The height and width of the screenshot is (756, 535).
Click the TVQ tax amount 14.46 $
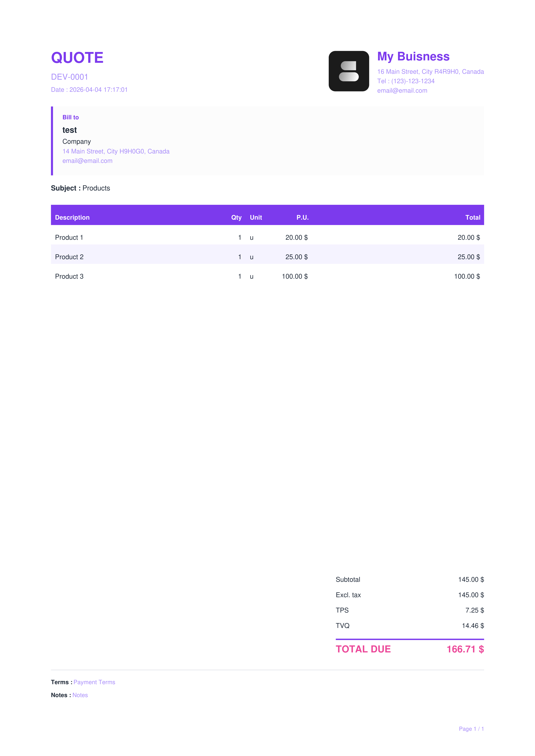tap(473, 626)
